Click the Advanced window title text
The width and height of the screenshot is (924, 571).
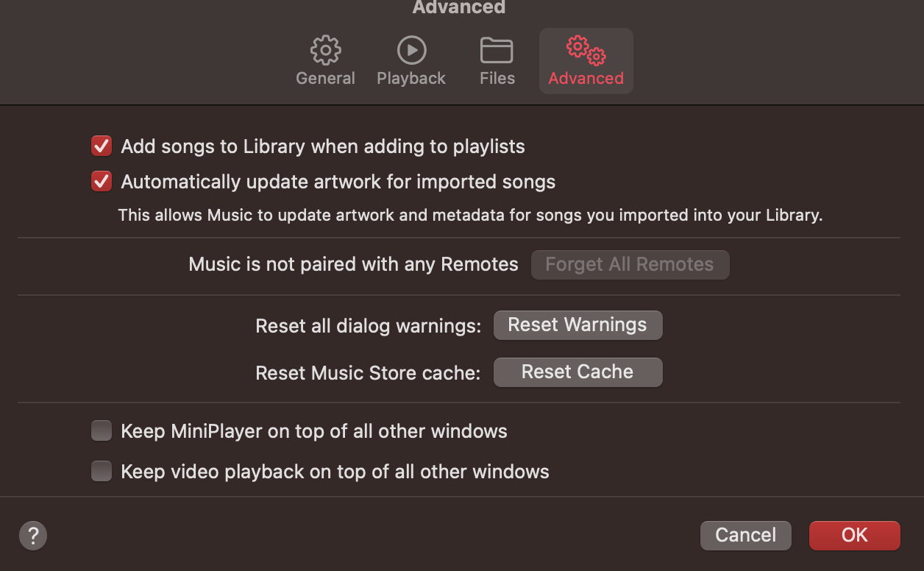(459, 7)
